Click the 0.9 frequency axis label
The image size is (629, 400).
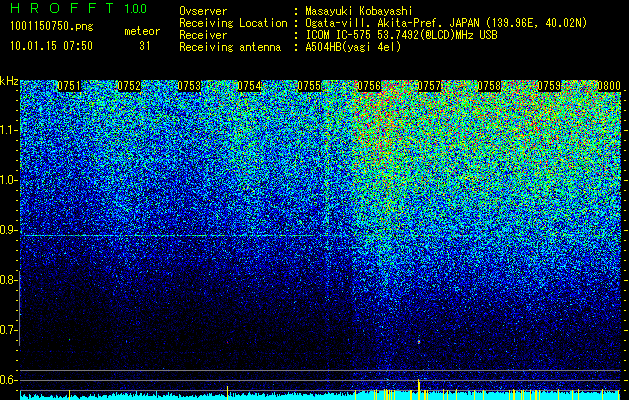(9, 230)
